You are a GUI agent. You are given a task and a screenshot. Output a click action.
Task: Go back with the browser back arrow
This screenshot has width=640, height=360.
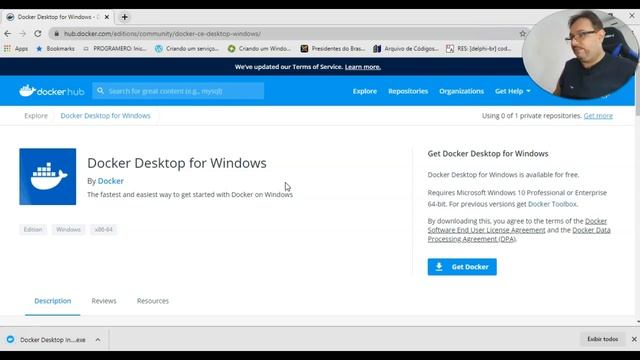[x=8, y=33]
